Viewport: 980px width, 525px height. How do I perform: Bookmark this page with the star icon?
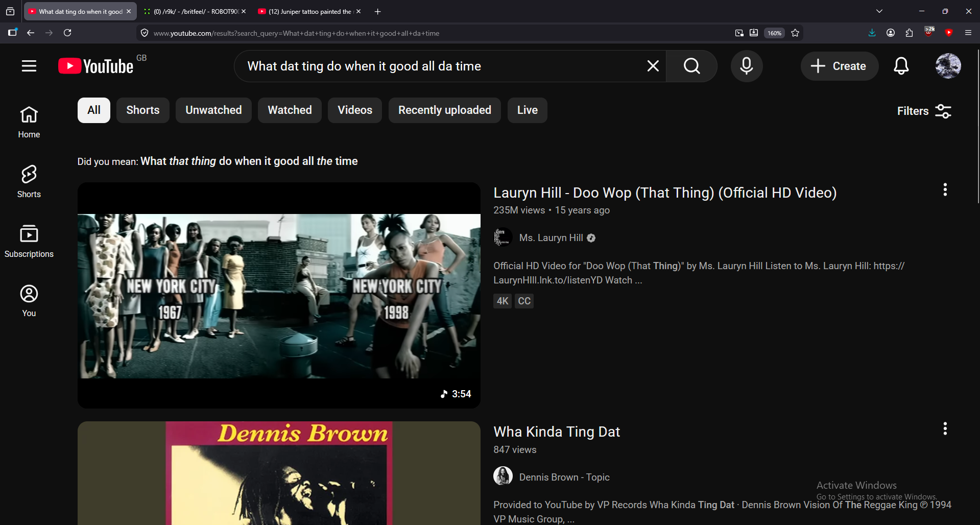point(795,33)
